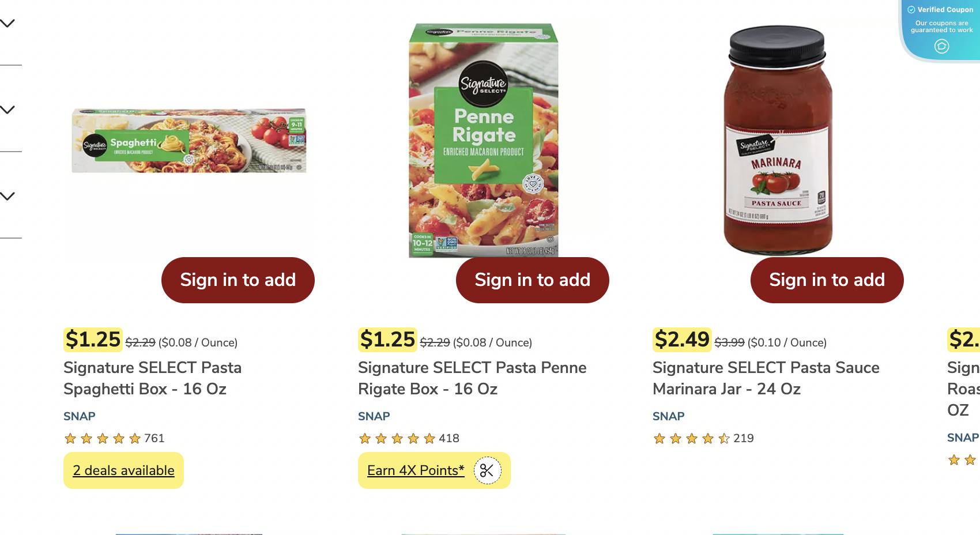This screenshot has width=980, height=535.
Task: Select the SNAP label under the Marinara sauce
Action: [668, 416]
